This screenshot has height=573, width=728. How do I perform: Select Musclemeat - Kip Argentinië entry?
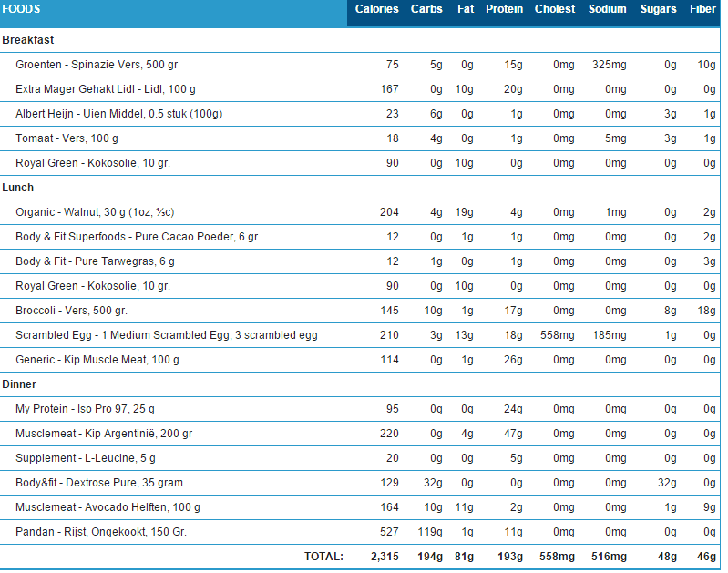[104, 434]
